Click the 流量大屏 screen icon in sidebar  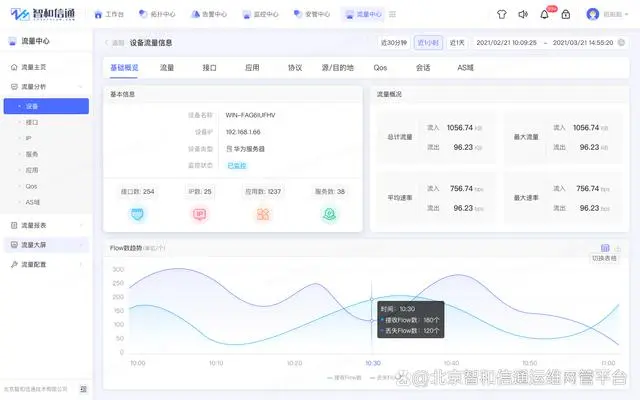(x=14, y=244)
